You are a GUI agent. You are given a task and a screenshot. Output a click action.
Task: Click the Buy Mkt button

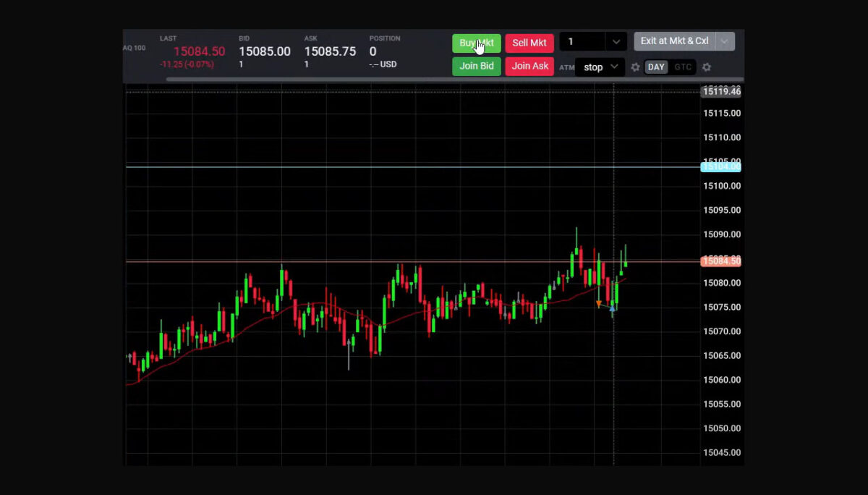coord(476,43)
